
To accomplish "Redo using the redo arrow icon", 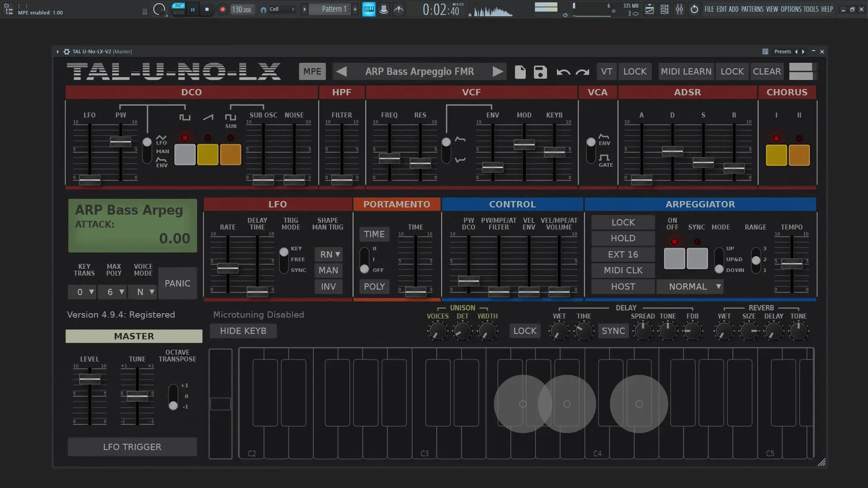I will point(583,71).
